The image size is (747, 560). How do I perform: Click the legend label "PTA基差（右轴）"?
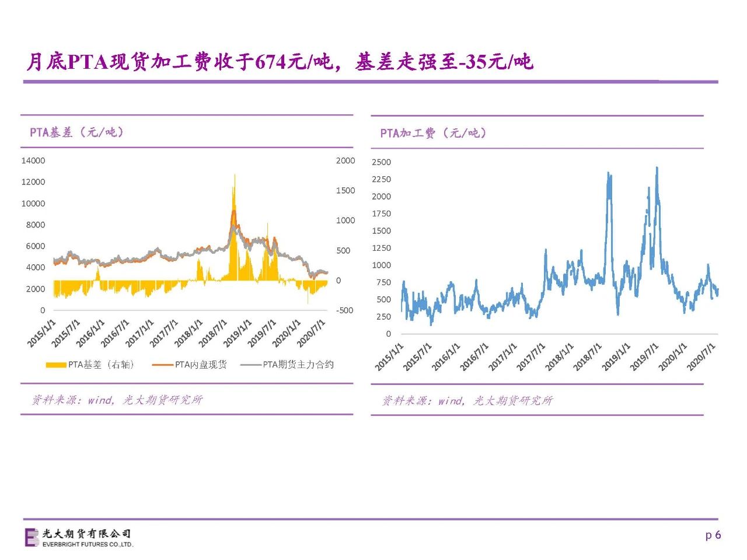102,365
